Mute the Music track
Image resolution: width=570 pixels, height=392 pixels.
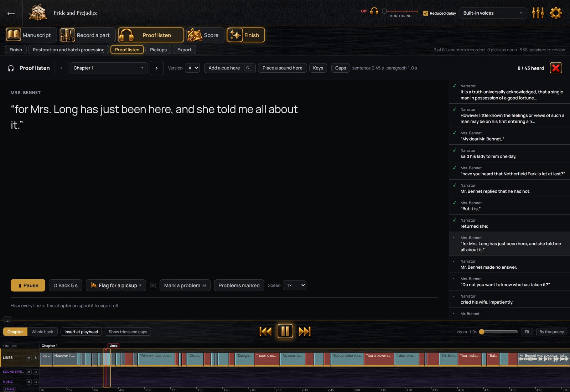(29, 382)
